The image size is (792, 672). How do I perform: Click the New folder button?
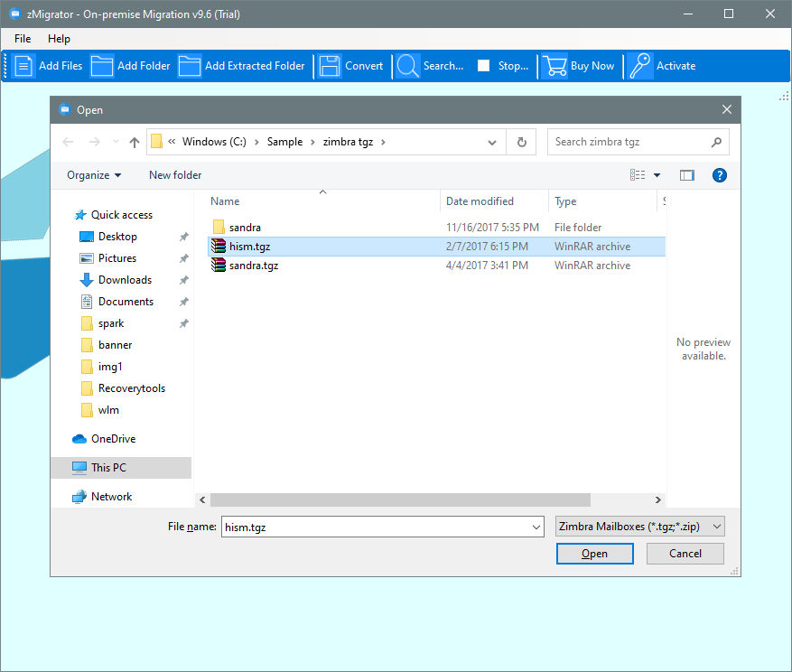tap(175, 175)
